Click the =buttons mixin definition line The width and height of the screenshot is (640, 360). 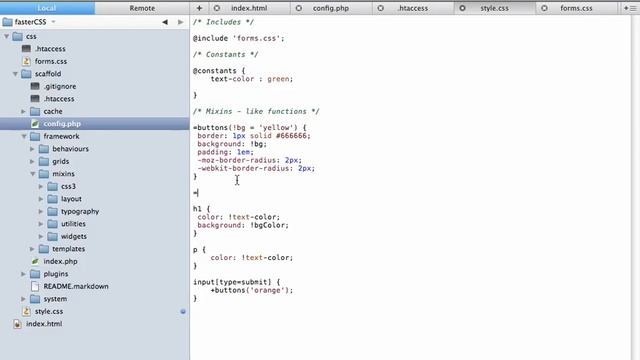point(249,128)
